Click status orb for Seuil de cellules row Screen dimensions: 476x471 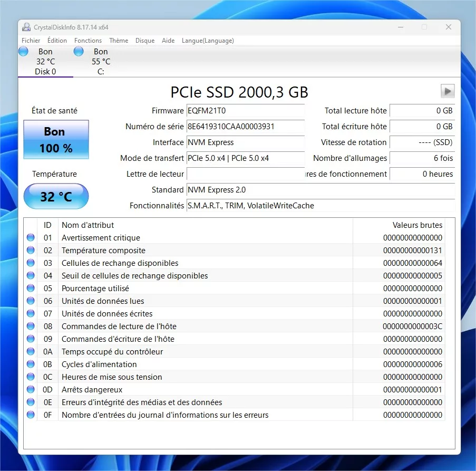click(31, 275)
